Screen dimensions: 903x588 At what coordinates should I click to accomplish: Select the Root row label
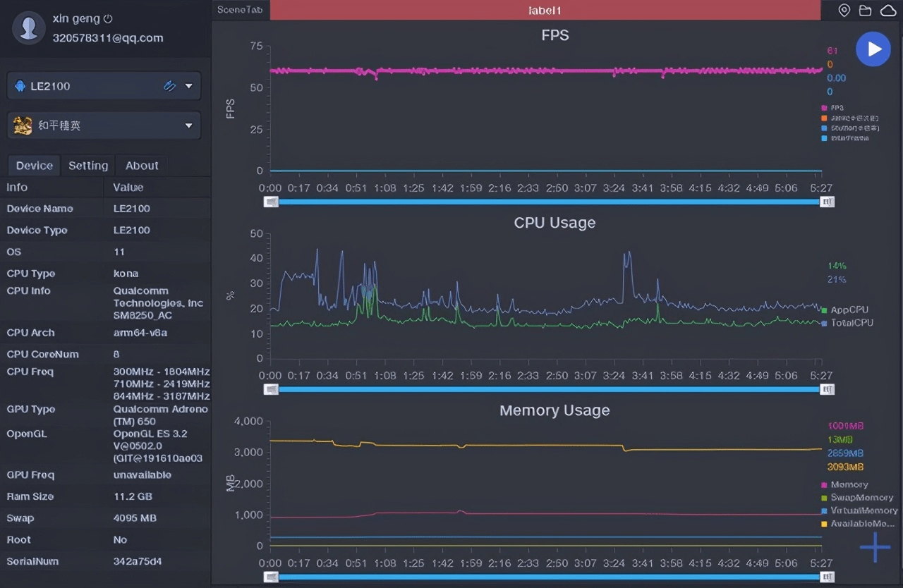coord(19,540)
